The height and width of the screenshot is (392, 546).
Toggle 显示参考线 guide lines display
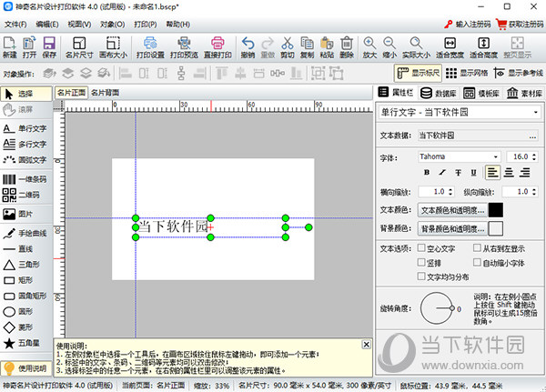[518, 73]
